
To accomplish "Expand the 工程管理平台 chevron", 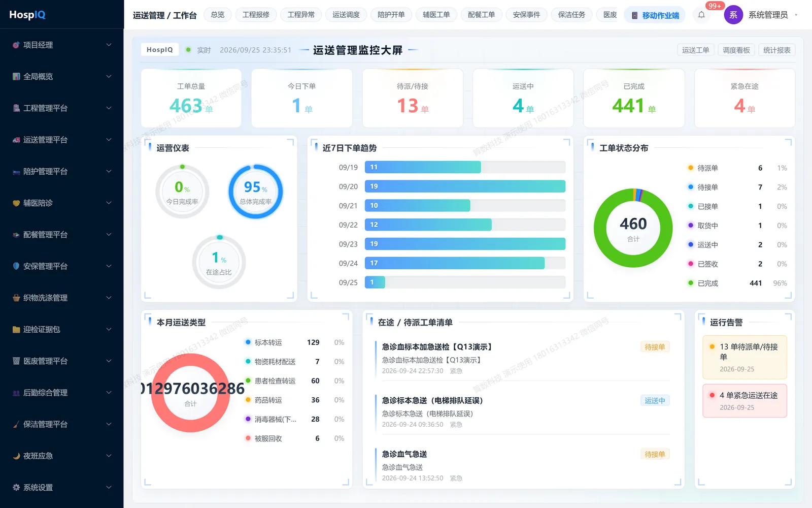I will [x=109, y=108].
